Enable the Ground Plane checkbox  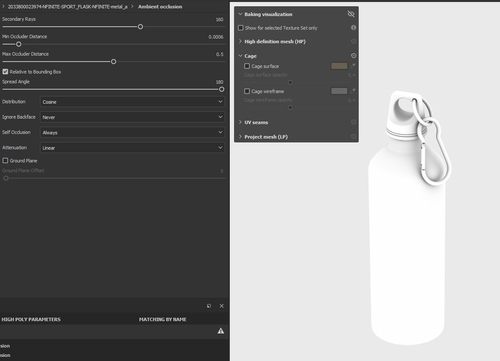click(5, 161)
